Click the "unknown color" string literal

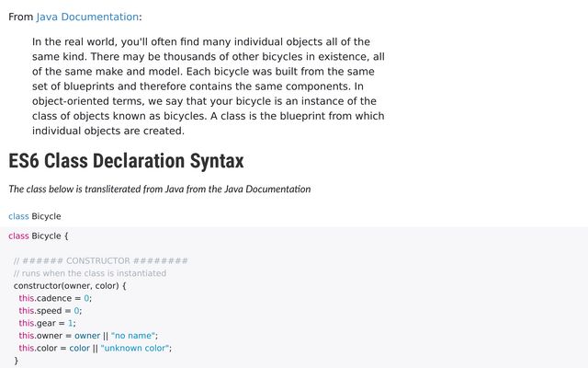pyautogui.click(x=135, y=348)
